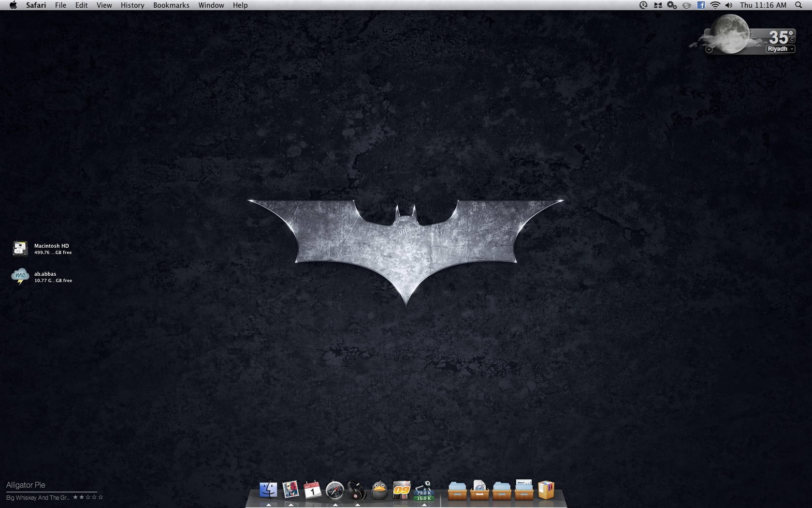Open the History menu

[x=132, y=5]
